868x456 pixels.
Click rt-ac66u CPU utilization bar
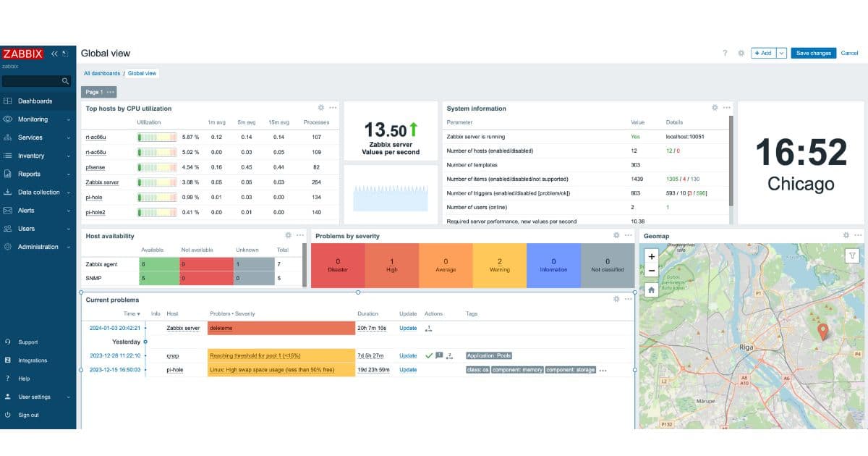[157, 137]
